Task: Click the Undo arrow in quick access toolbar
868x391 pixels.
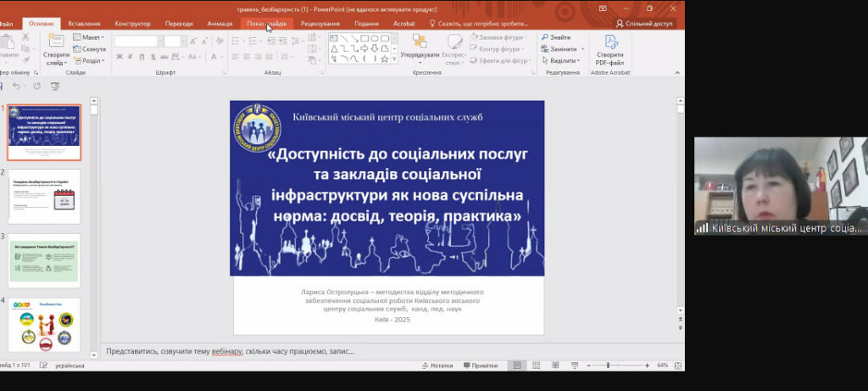Action: click(x=15, y=86)
